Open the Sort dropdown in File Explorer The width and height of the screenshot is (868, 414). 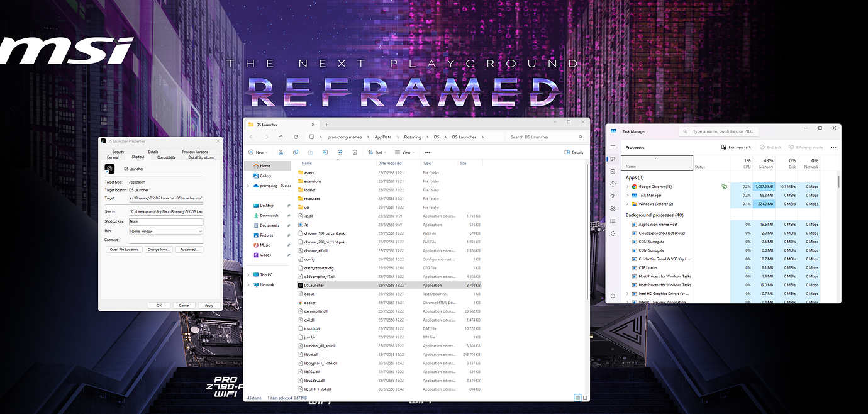click(377, 152)
